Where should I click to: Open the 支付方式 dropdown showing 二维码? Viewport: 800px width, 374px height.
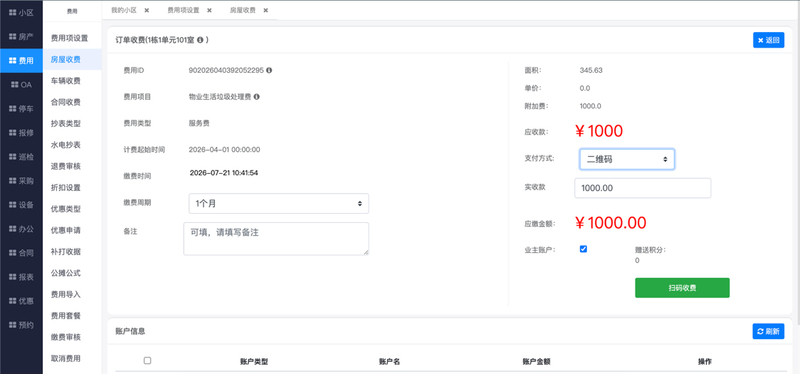coord(627,159)
